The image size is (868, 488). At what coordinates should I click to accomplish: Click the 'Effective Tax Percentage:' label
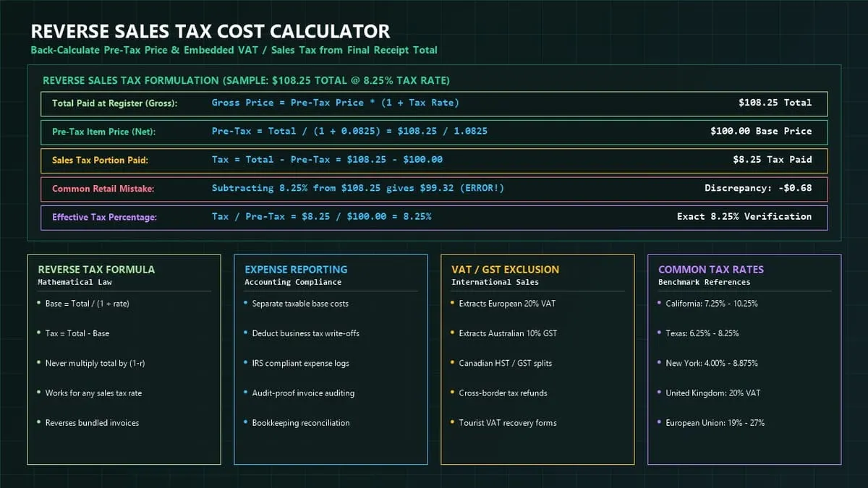point(104,216)
